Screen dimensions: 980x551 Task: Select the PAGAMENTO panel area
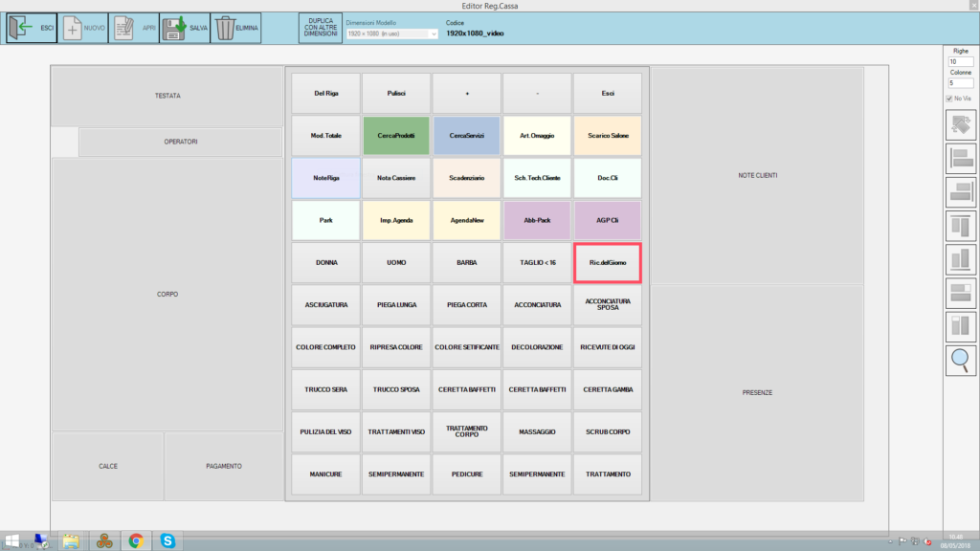(x=224, y=466)
